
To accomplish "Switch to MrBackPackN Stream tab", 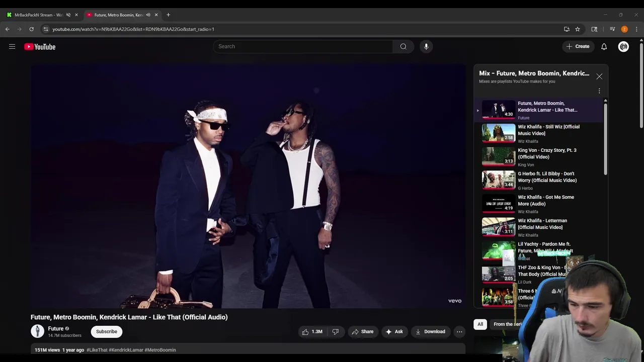I will (x=39, y=15).
